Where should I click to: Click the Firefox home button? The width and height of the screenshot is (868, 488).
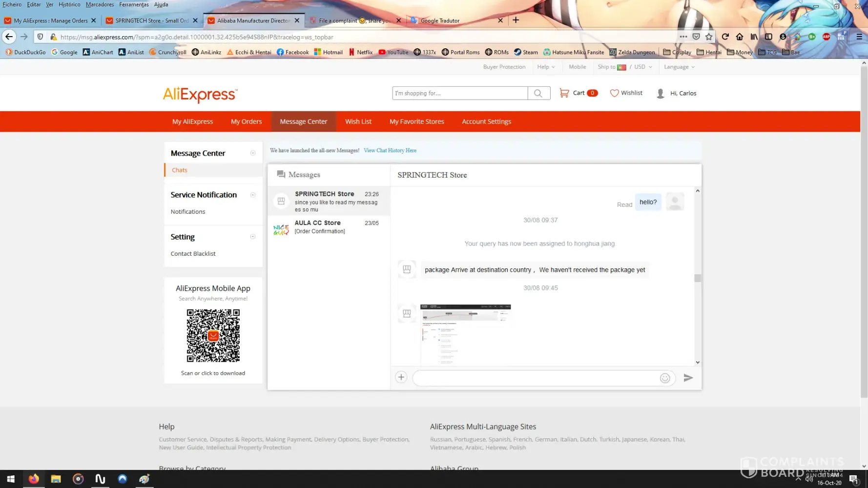point(740,37)
